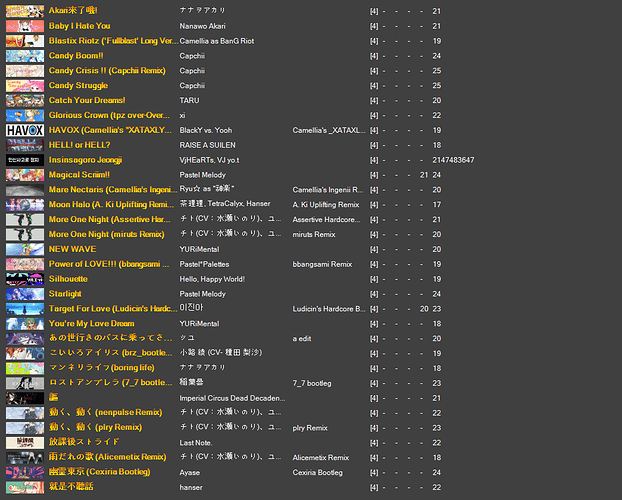Click [4] key mode in Starlight row
This screenshot has width=622, height=500.
pyautogui.click(x=374, y=294)
